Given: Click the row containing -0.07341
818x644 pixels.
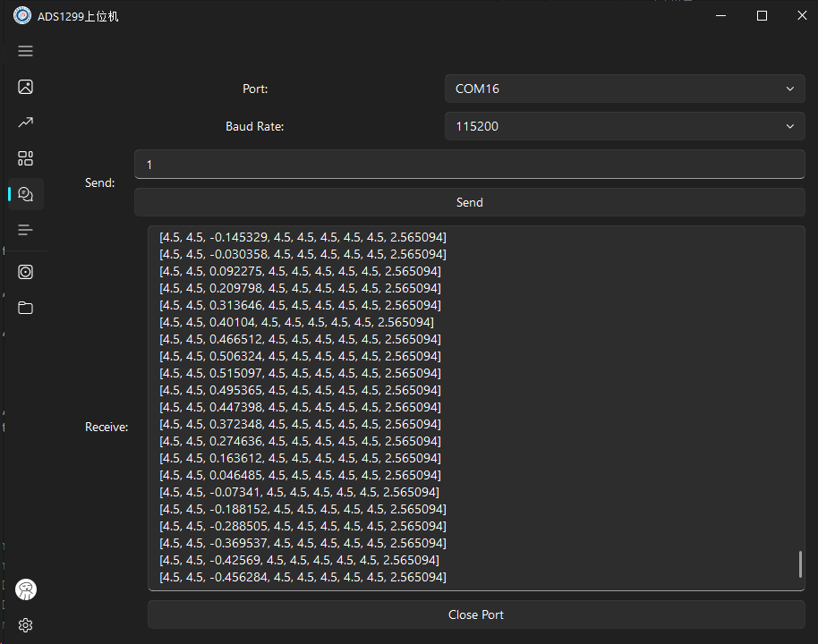Looking at the screenshot, I should click(x=299, y=492).
